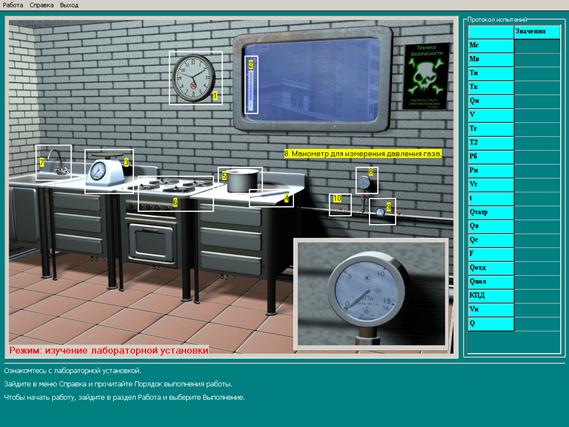Select the pipe valve labeled 10

coord(340,205)
